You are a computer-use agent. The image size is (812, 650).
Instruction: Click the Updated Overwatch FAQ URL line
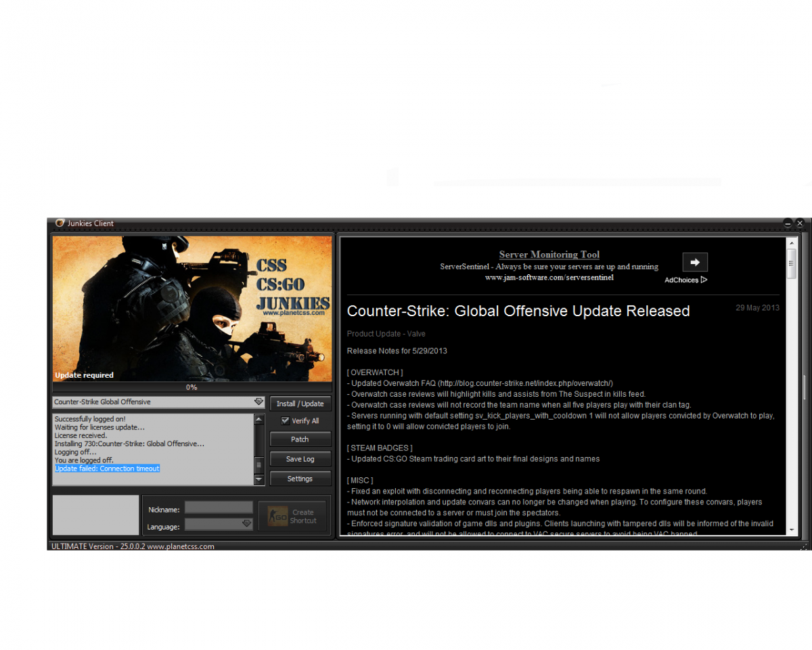480,383
